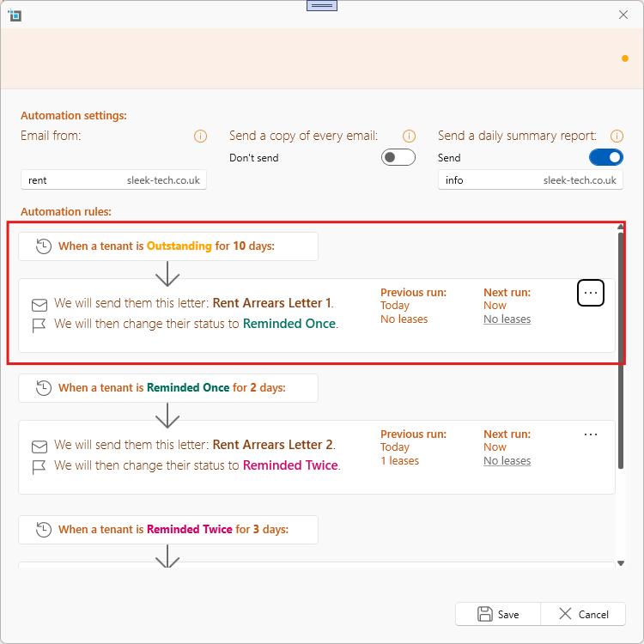The height and width of the screenshot is (644, 644).
Task: Close the automation dialog window
Action: click(623, 15)
